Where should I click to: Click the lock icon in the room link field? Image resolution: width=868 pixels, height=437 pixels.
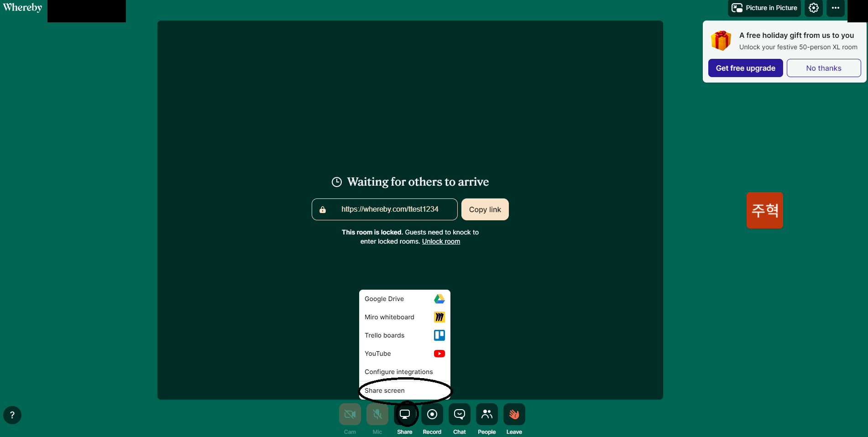[x=323, y=210]
